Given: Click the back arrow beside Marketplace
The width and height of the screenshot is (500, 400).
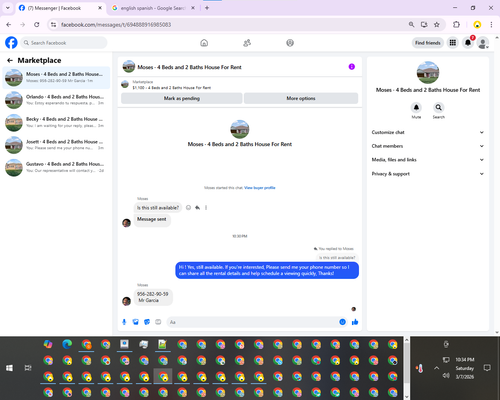Looking at the screenshot, I should (10, 60).
